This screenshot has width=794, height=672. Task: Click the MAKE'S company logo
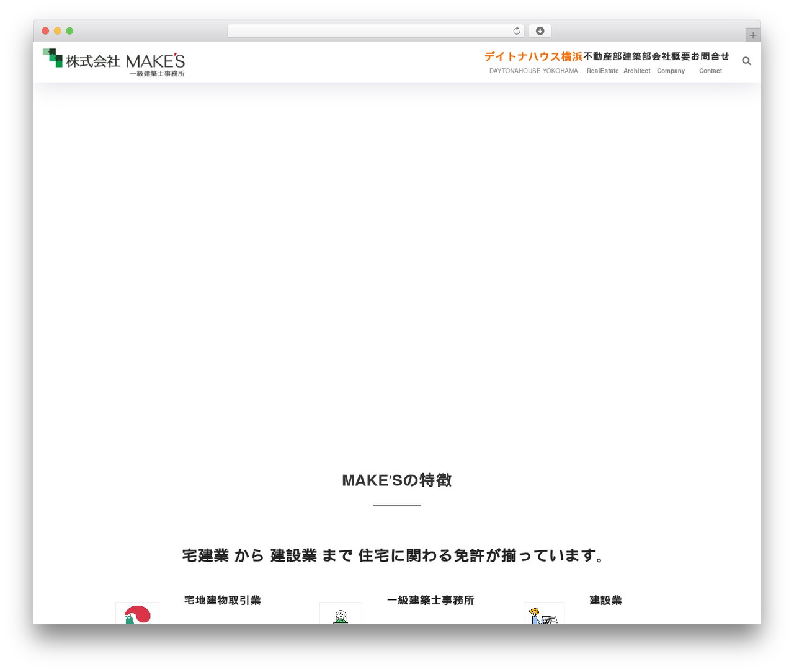point(114,63)
